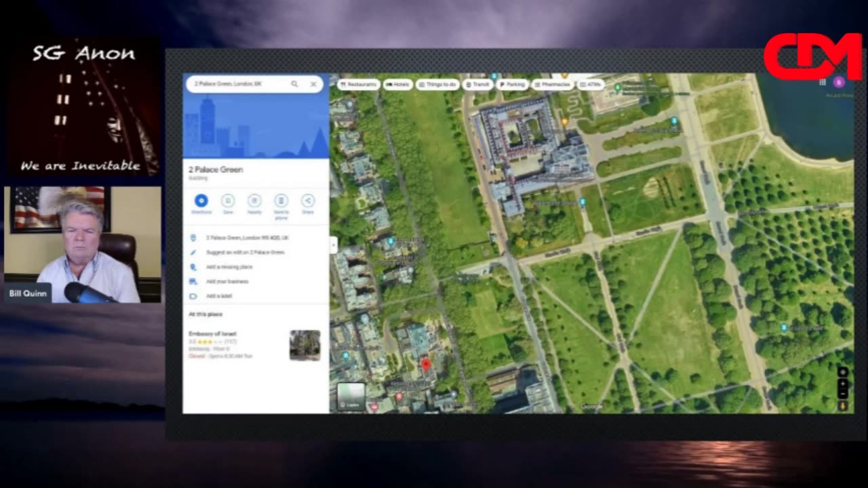This screenshot has height=488, width=868.
Task: Click the search magnifier icon in Maps
Action: (294, 84)
